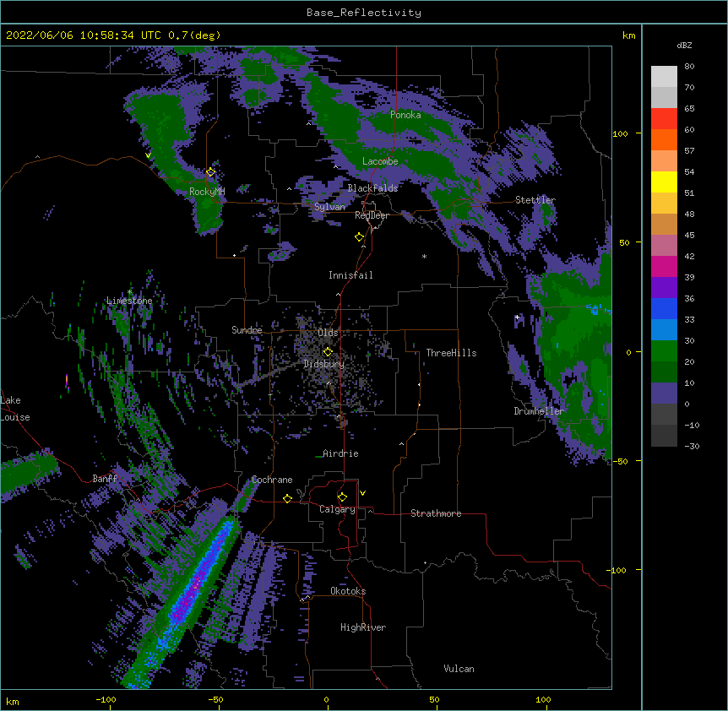Click the Sundre town label
This screenshot has height=711, width=728.
click(x=247, y=330)
